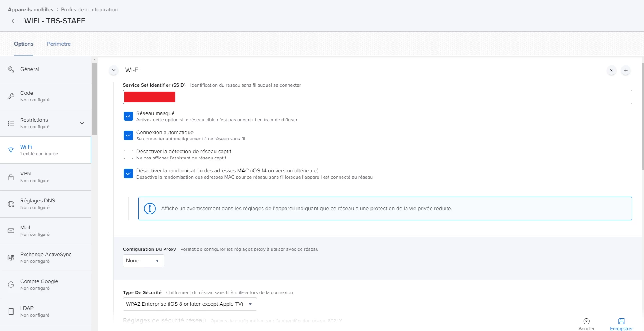The width and height of the screenshot is (644, 331).
Task: Click the Exchange ActiveSync icon
Action: (11, 258)
